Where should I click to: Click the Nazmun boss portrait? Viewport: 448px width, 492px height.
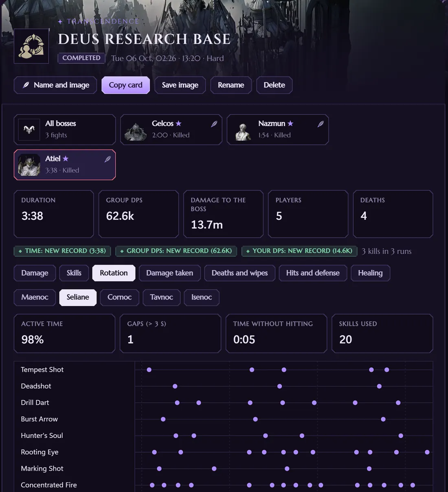243,130
